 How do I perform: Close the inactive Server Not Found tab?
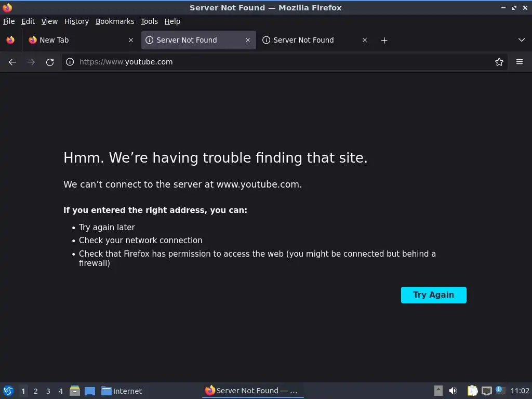pyautogui.click(x=365, y=40)
